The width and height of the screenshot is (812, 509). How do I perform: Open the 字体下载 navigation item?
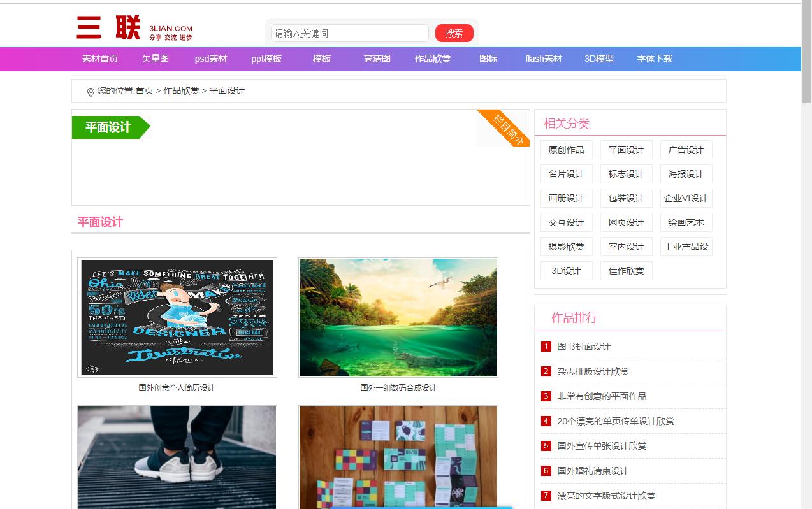(x=653, y=59)
